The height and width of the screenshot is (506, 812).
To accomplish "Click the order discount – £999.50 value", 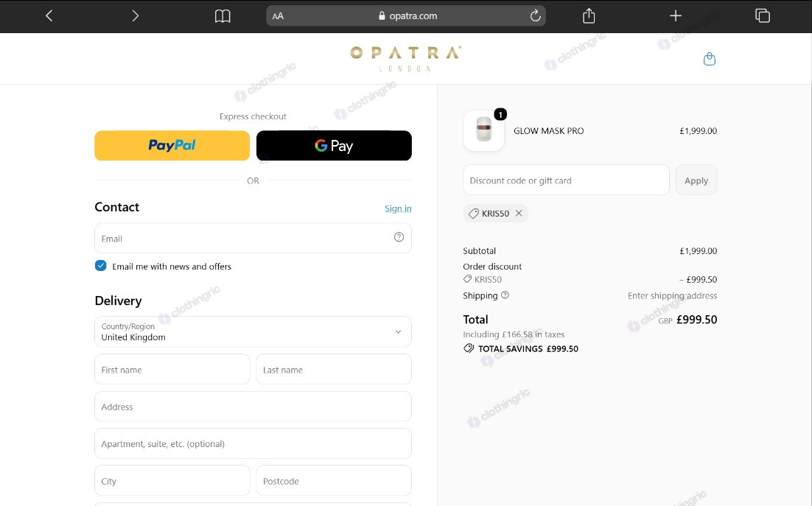I will (698, 279).
